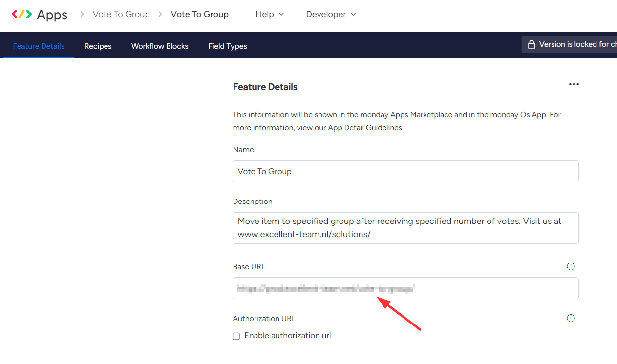
Task: Click the Enable authorization url label
Action: 288,336
